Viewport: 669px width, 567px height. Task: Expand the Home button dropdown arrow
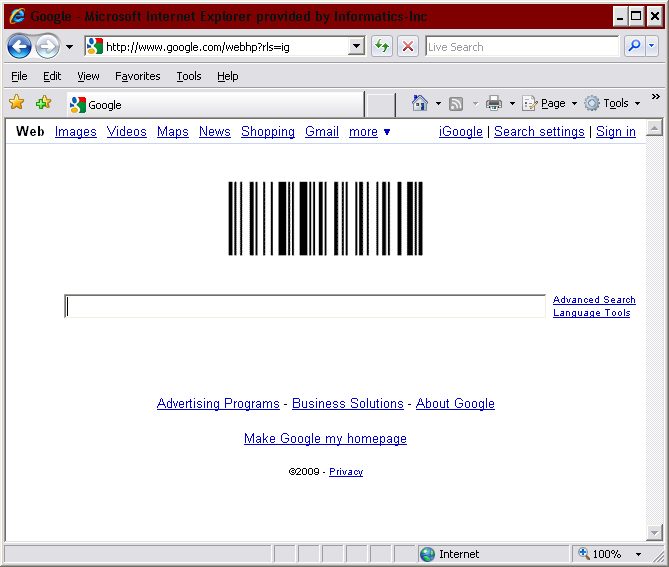tap(438, 103)
